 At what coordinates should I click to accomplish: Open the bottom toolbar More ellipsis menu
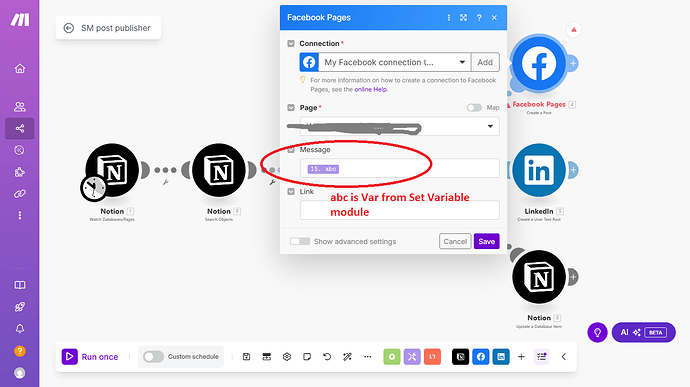pos(367,357)
